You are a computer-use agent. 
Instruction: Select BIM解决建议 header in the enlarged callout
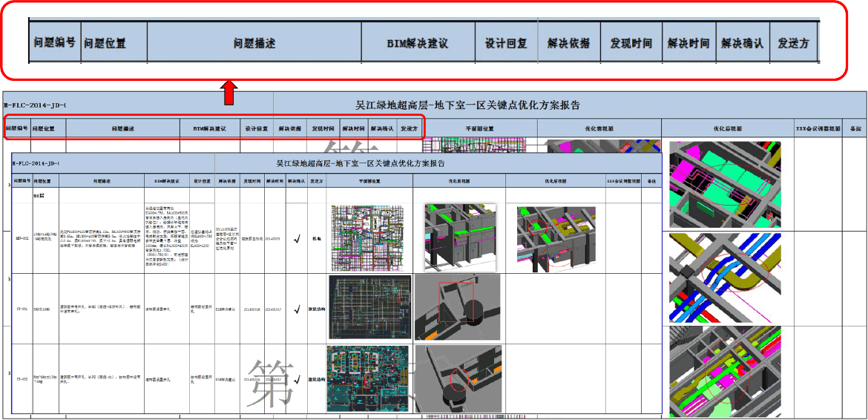[x=418, y=43]
